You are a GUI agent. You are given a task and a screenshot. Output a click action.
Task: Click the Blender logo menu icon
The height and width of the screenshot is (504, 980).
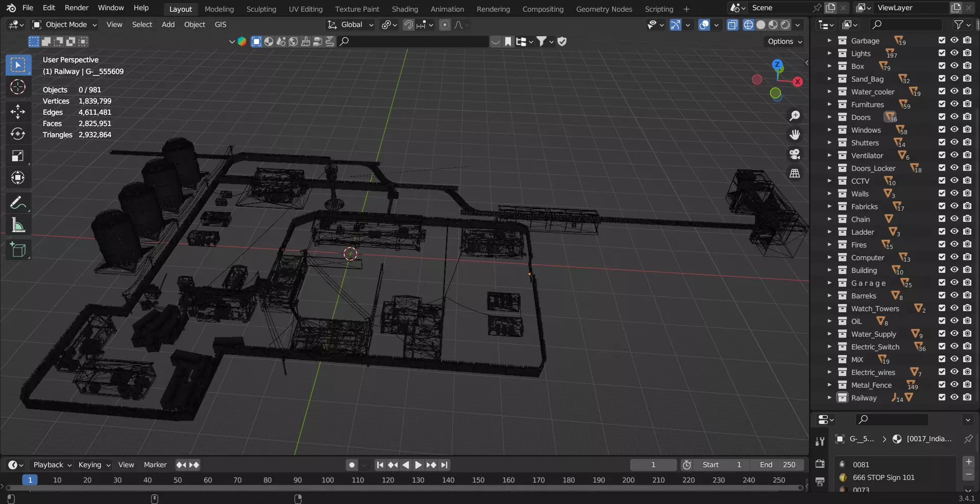11,8
